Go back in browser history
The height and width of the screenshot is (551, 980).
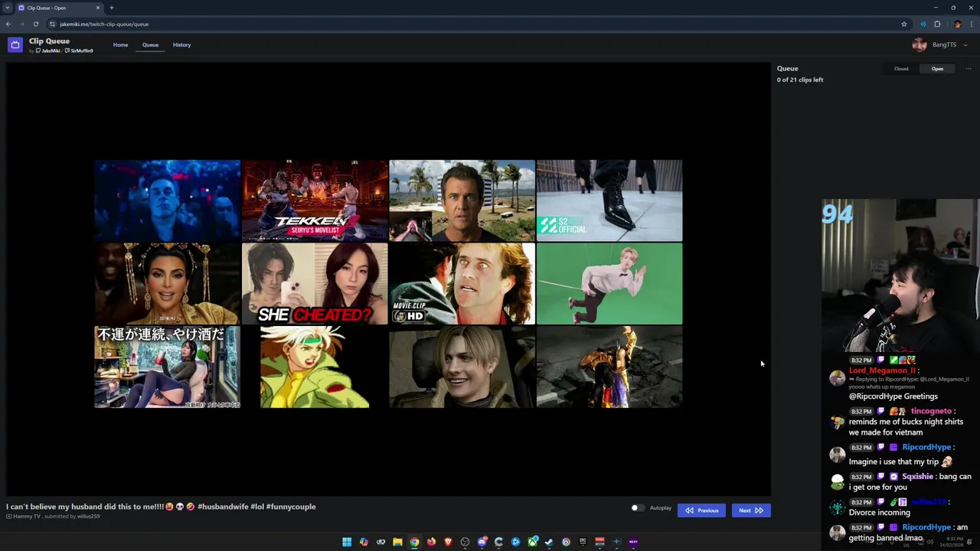8,24
